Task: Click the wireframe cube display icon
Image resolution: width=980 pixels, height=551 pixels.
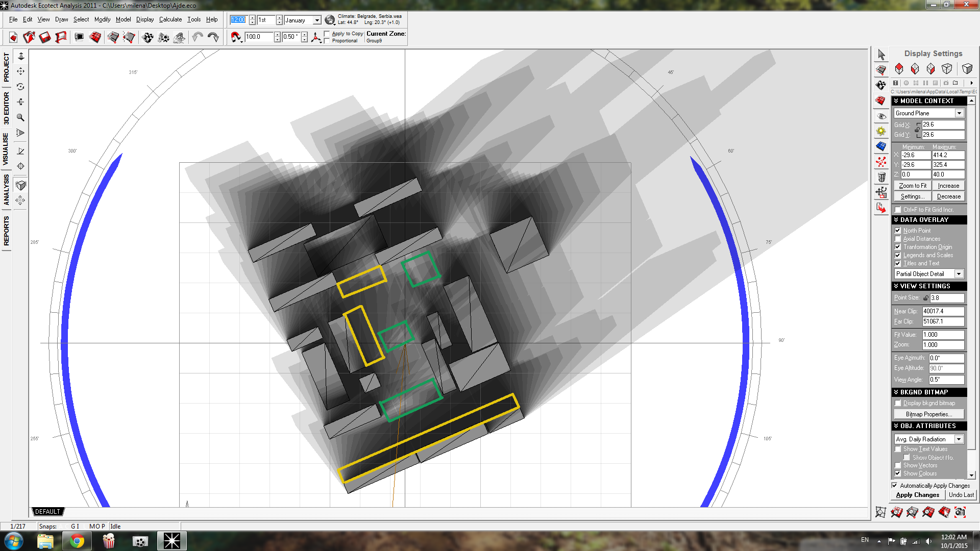Action: pos(947,68)
